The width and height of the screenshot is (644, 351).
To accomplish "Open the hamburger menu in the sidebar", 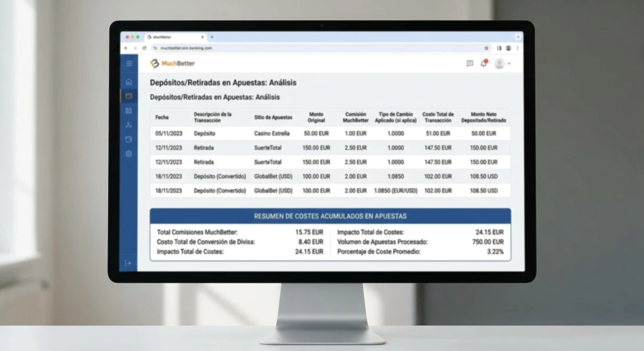I will 129,64.
